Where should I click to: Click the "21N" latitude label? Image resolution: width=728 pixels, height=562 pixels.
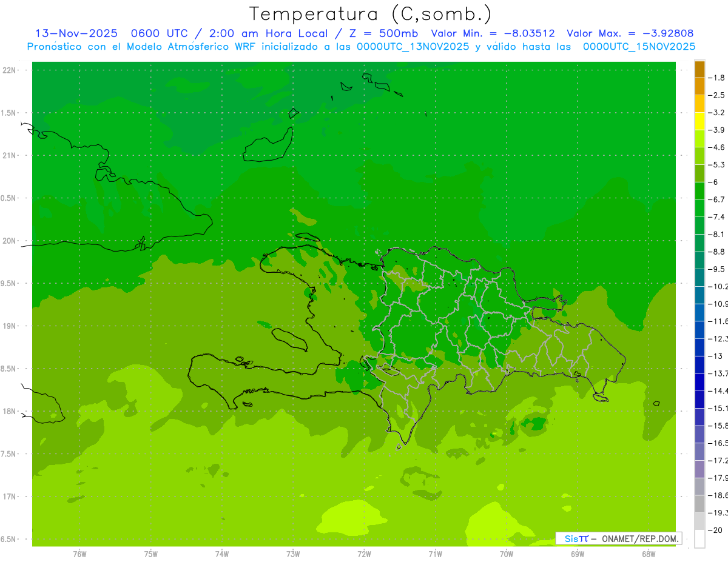click(10, 155)
